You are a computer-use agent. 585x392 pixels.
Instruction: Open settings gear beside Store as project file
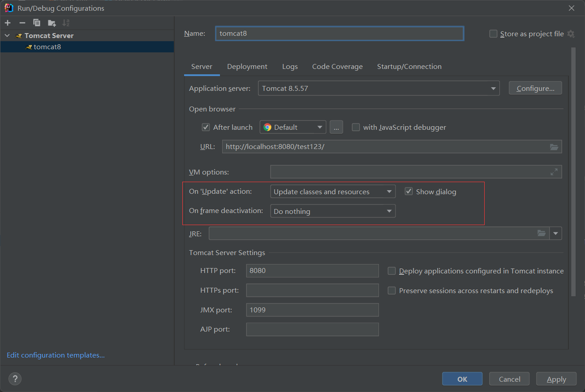point(571,34)
